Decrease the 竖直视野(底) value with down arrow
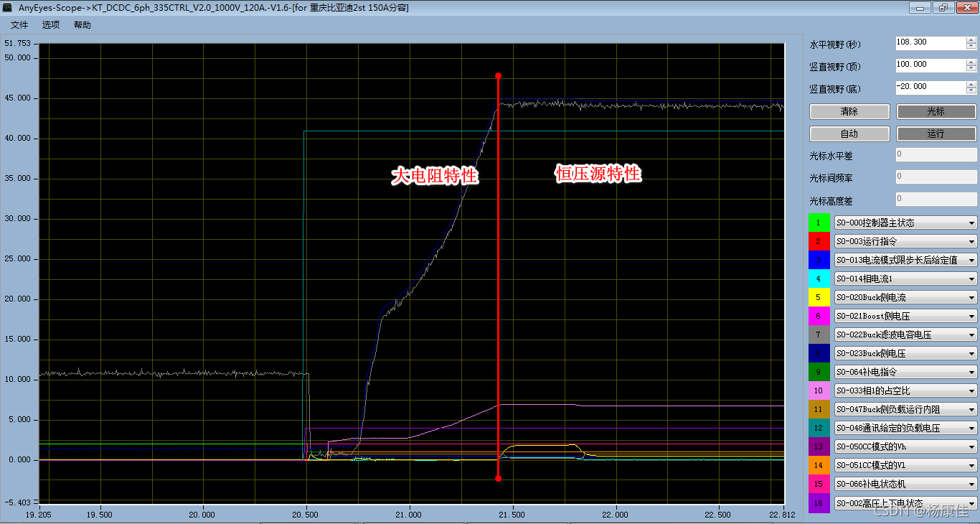 [x=971, y=91]
